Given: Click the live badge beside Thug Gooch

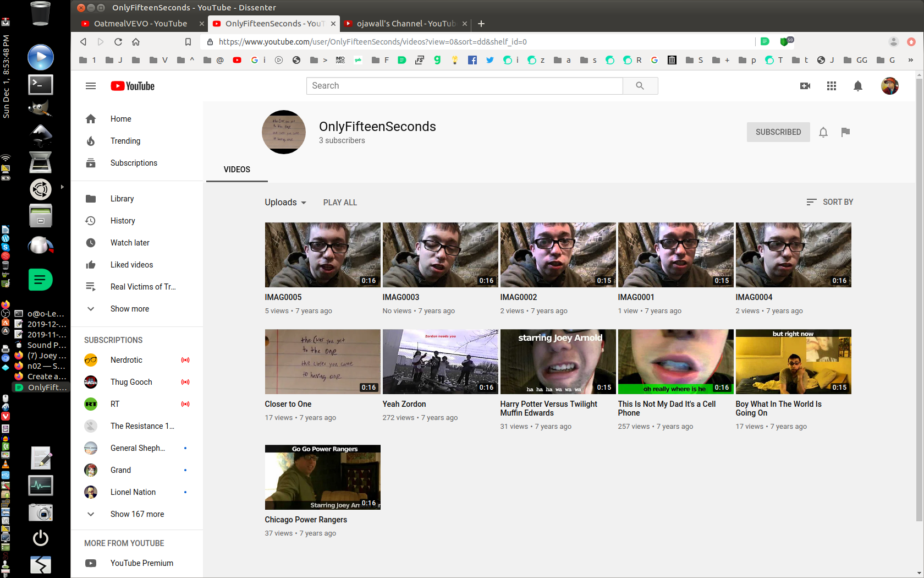Looking at the screenshot, I should (x=185, y=381).
